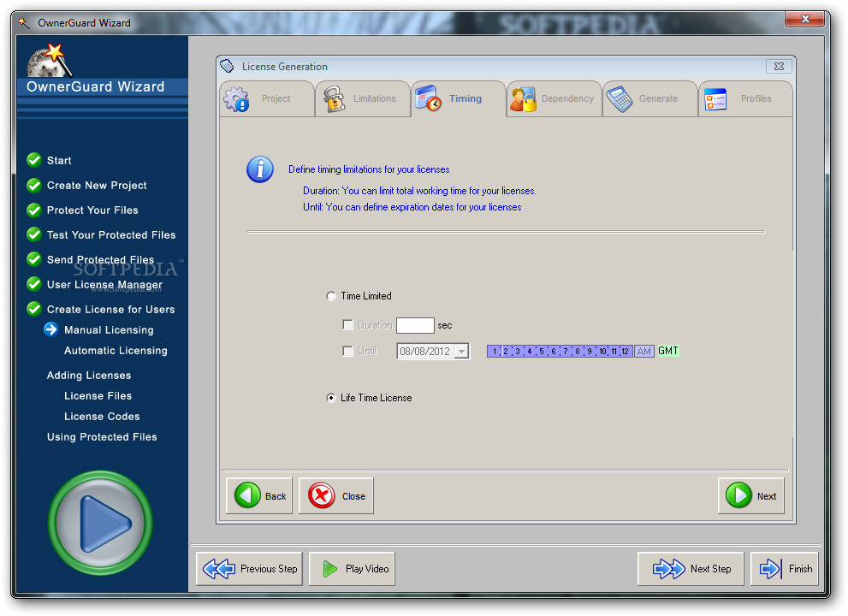
Task: Click the green check beside User License Manager
Action: coord(34,285)
